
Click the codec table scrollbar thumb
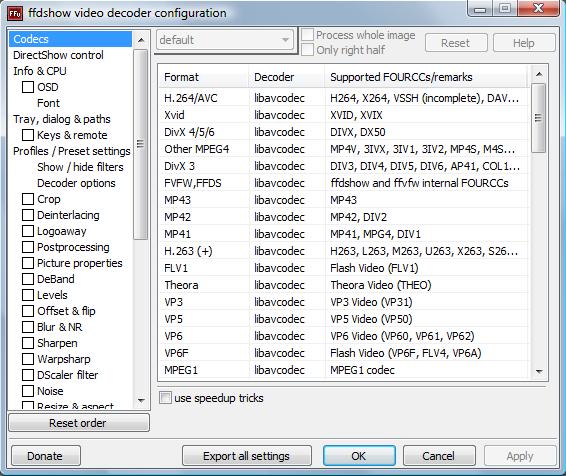pyautogui.click(x=539, y=118)
